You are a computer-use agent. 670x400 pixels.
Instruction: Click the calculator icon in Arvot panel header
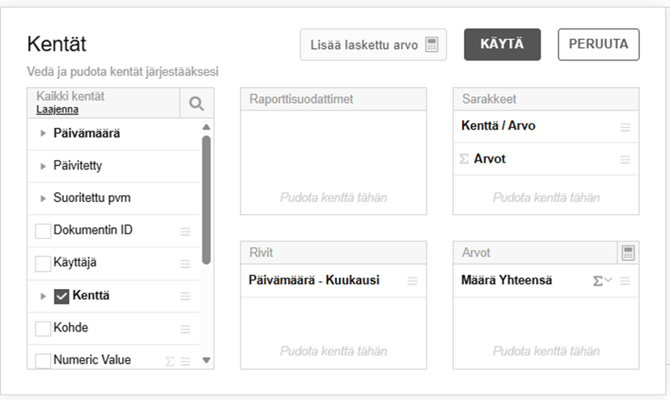click(x=627, y=253)
